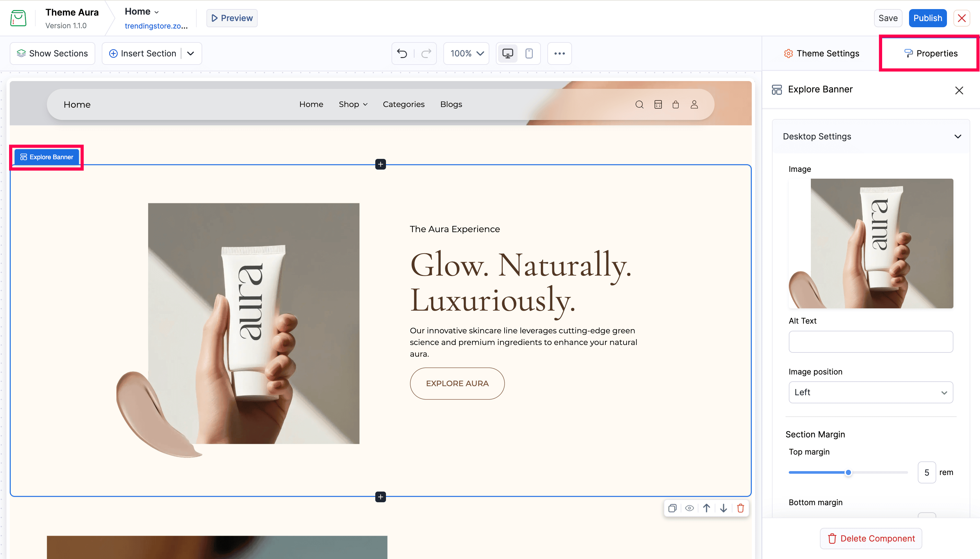Move the Explore Banner section up
The width and height of the screenshot is (980, 559).
(706, 508)
